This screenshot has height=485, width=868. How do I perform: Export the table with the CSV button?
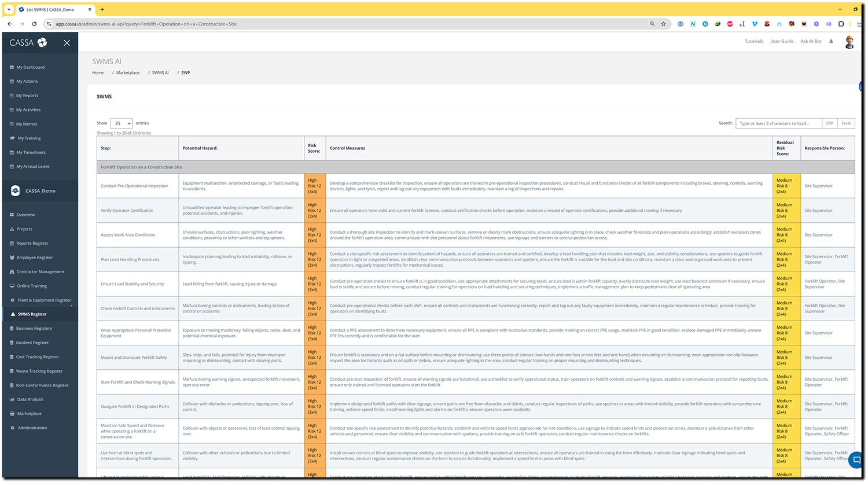(830, 123)
